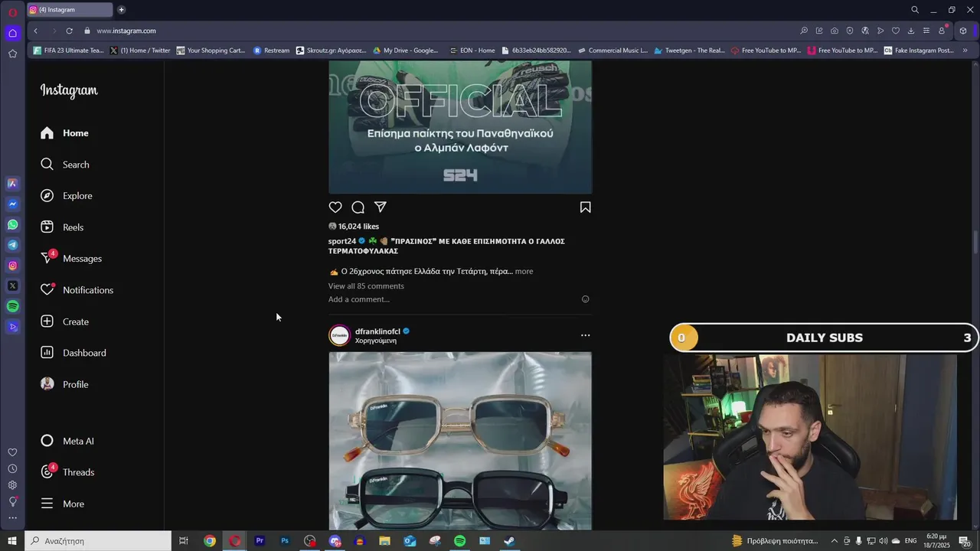The image size is (980, 551).
Task: Click 16,024 likes count
Action: [x=358, y=227]
